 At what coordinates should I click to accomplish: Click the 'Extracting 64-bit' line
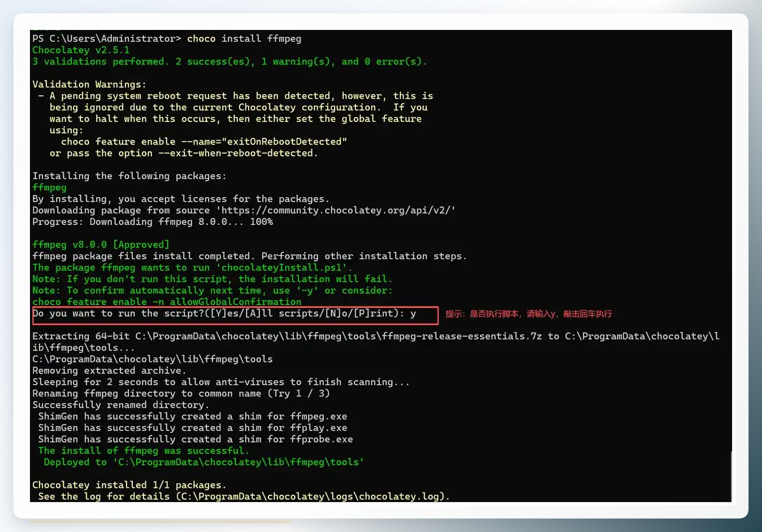coord(376,337)
